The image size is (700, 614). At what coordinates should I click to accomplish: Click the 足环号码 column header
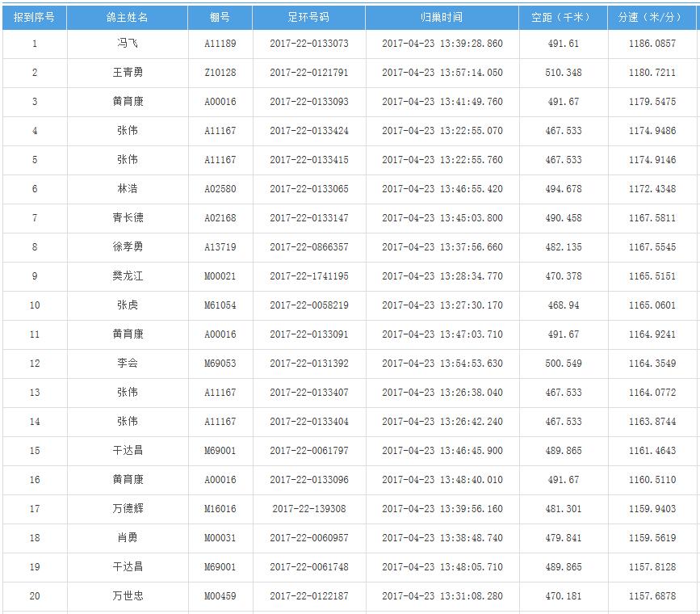point(308,17)
